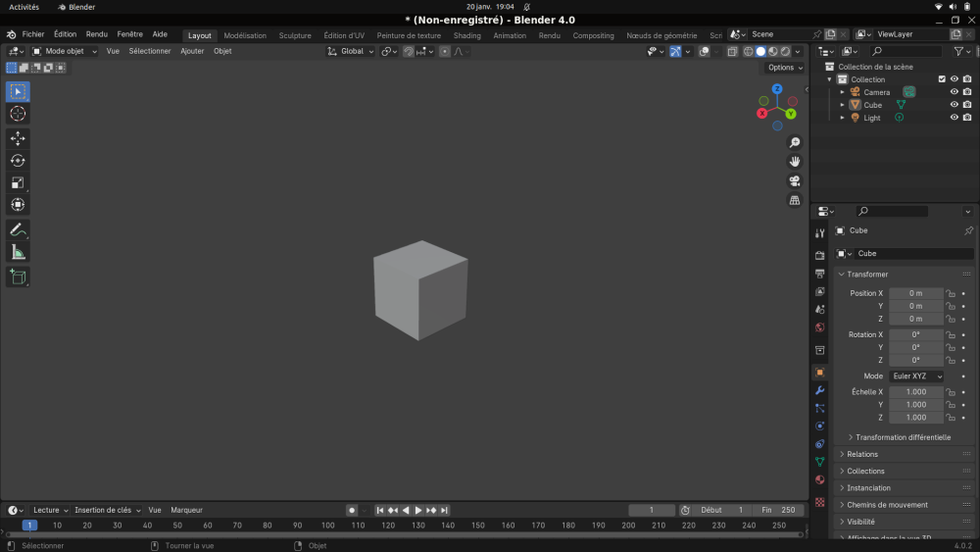Choose the Scale tool
This screenshot has height=552, width=980.
pyautogui.click(x=18, y=182)
